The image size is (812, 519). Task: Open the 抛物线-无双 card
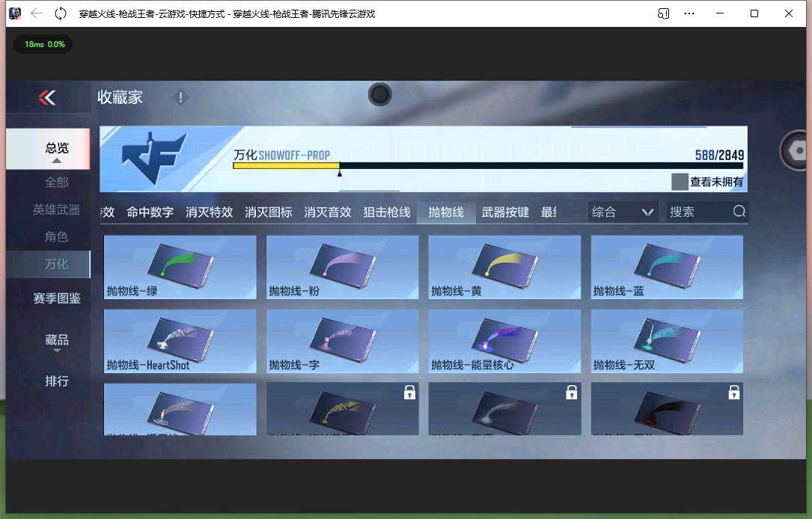tap(667, 341)
